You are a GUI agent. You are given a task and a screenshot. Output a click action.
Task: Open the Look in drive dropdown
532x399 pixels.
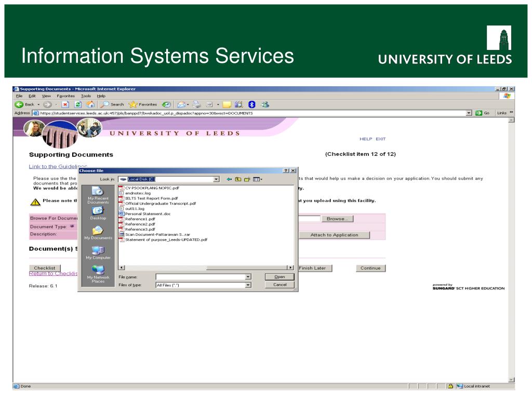click(x=217, y=179)
